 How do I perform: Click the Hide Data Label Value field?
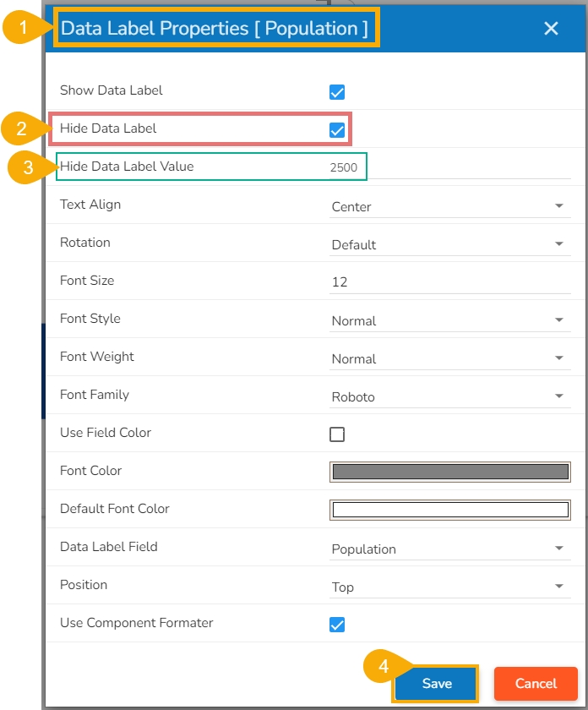tap(449, 167)
